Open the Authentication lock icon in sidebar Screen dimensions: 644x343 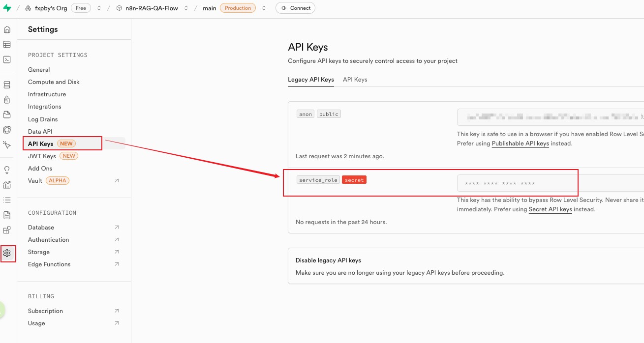click(7, 100)
